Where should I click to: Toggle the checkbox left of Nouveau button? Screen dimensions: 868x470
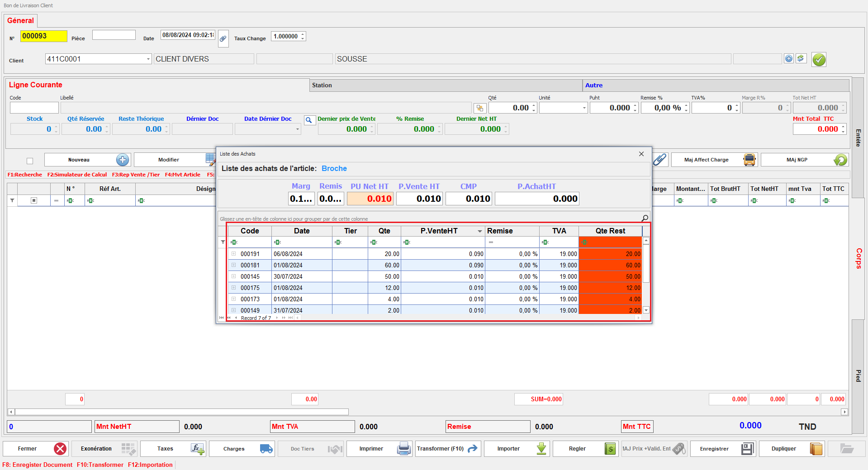click(x=30, y=161)
